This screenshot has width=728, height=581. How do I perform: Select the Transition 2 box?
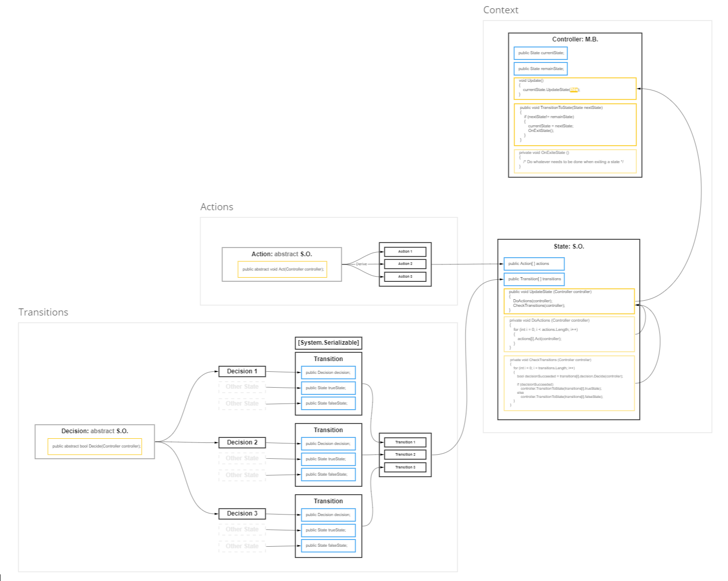click(405, 455)
